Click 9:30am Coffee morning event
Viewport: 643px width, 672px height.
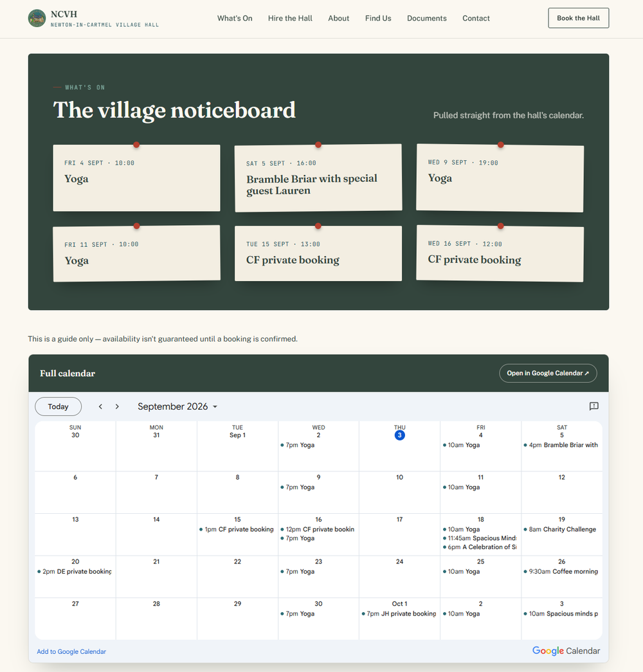561,571
